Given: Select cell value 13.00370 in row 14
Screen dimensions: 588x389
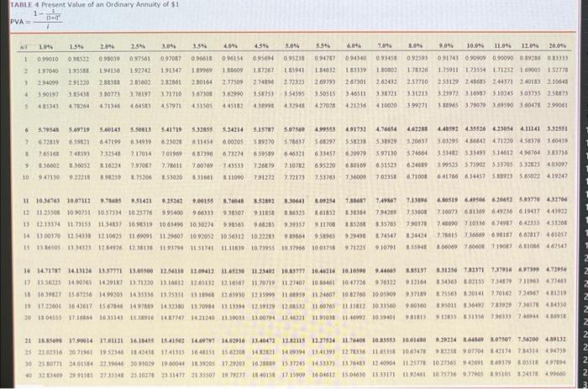Looking at the screenshot, I should (x=48, y=235).
